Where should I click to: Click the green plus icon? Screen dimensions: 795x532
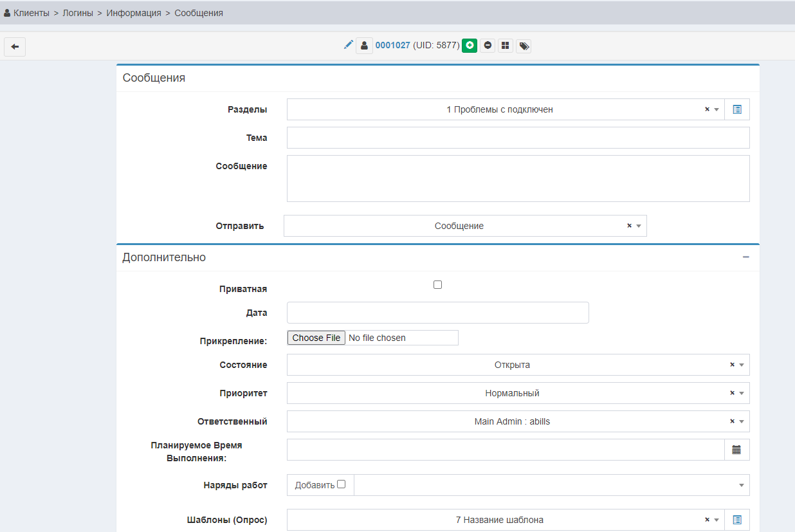click(470, 46)
